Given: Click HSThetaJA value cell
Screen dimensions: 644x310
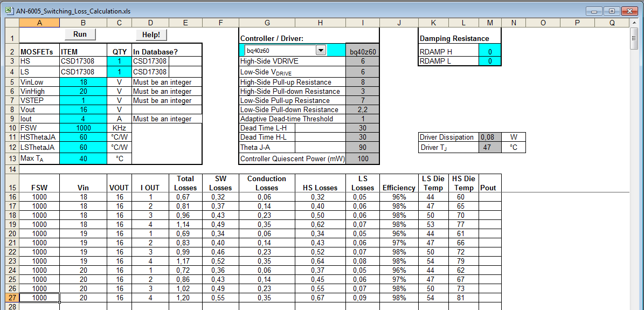Looking at the screenshot, I should point(84,137).
